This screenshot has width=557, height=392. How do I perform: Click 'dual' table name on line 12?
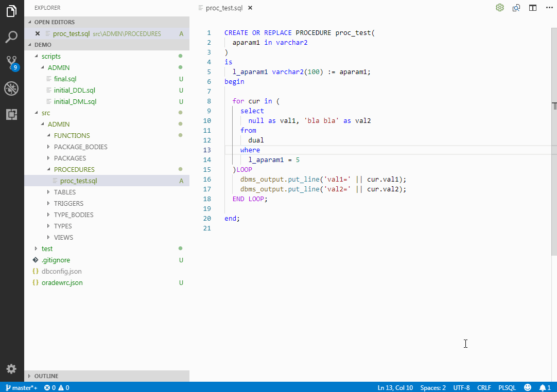coord(256,140)
